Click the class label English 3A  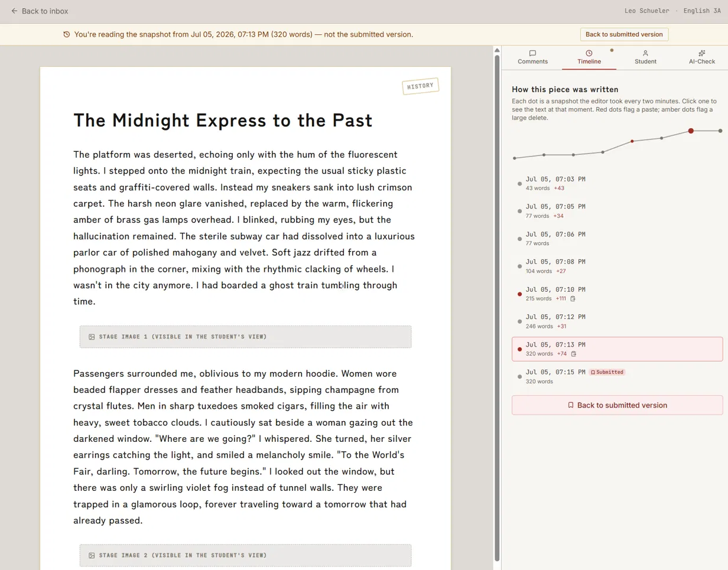tap(702, 11)
